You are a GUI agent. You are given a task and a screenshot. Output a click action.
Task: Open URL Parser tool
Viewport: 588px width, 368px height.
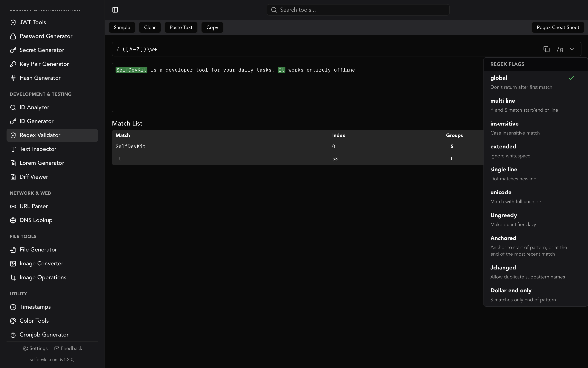click(x=52, y=206)
